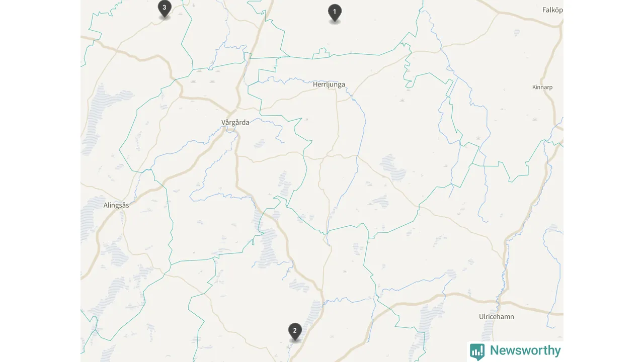Select map pin number 2
The image size is (644, 362).
tap(295, 332)
